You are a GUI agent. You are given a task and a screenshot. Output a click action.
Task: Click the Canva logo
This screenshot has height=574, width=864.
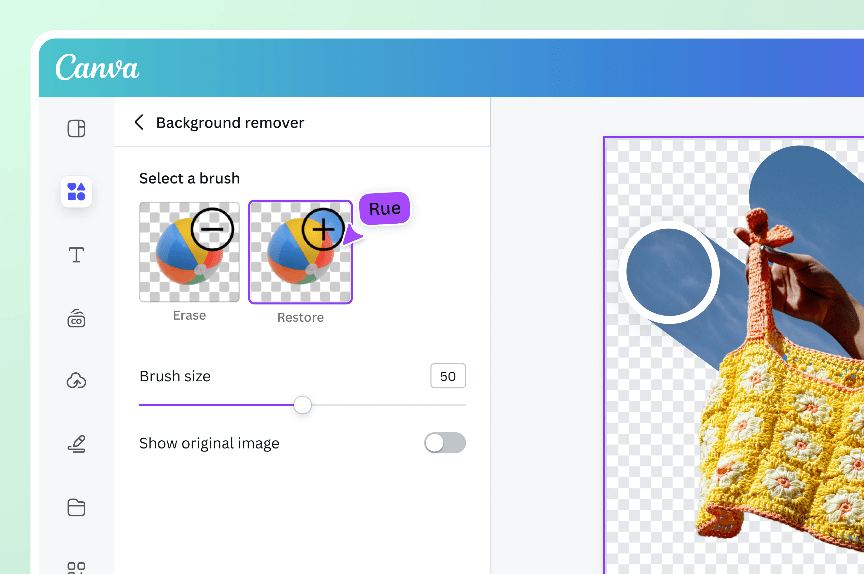pos(97,67)
